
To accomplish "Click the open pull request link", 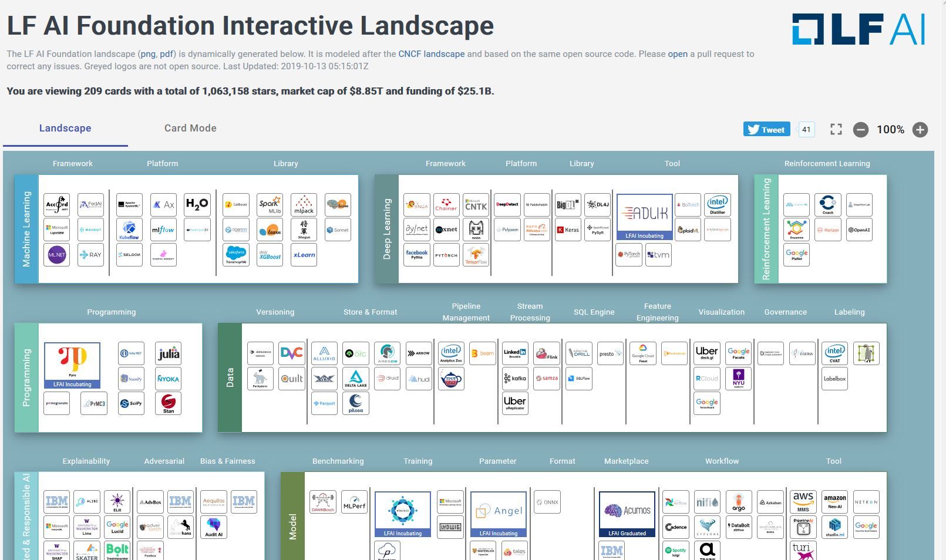I will tap(678, 54).
